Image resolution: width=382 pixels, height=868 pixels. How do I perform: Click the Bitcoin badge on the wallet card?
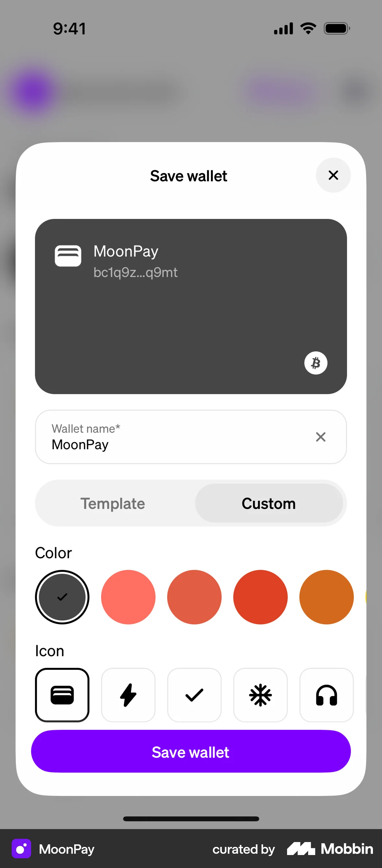point(316,363)
